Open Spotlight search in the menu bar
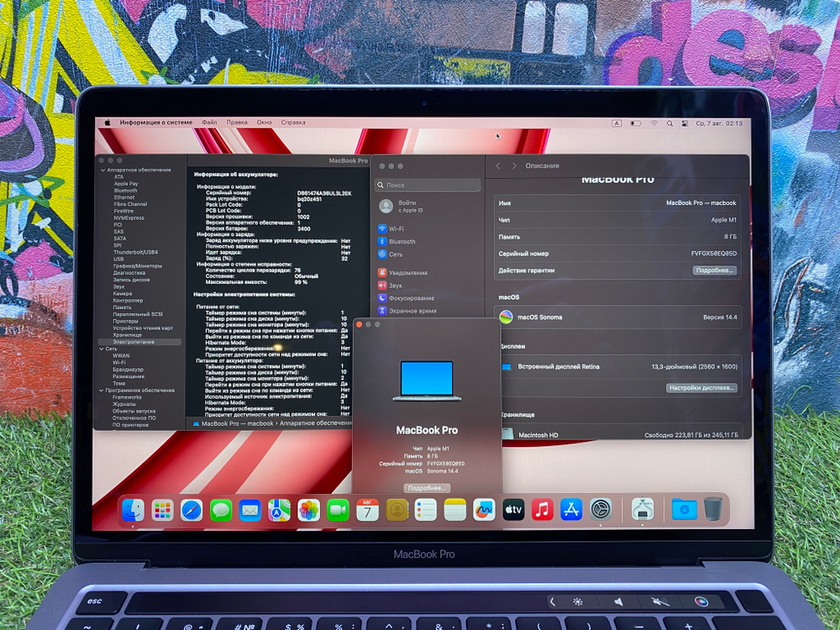Screen dimensions: 840x630 pos(669,122)
